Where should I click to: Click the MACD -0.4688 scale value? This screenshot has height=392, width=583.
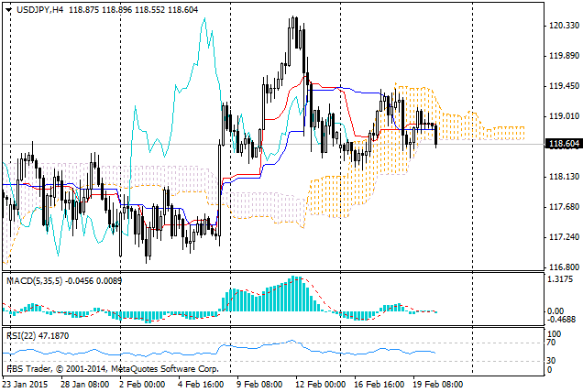(x=560, y=321)
